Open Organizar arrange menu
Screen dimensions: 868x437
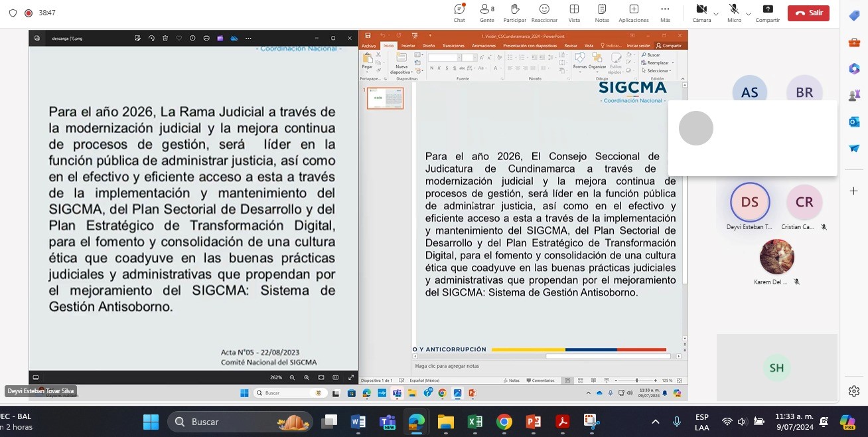coord(597,61)
